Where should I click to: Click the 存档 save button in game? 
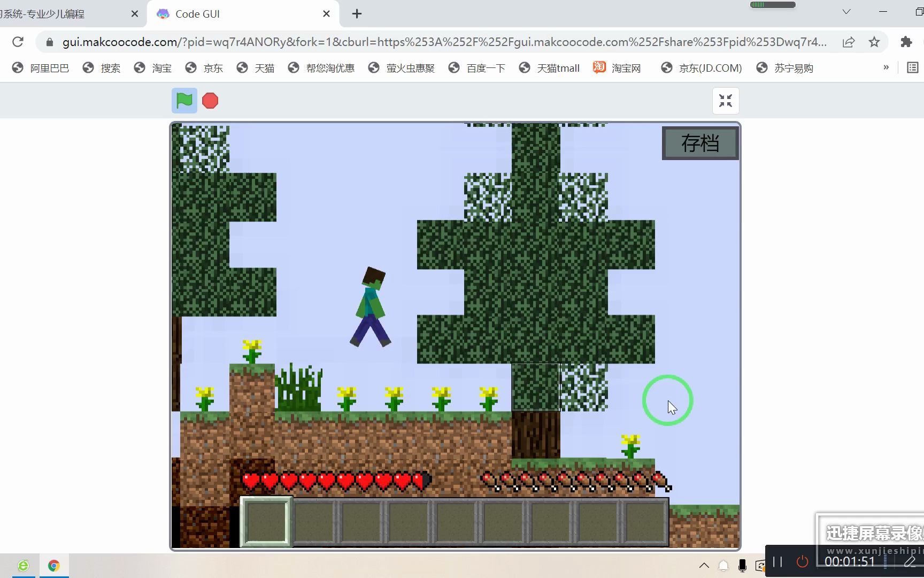click(700, 143)
